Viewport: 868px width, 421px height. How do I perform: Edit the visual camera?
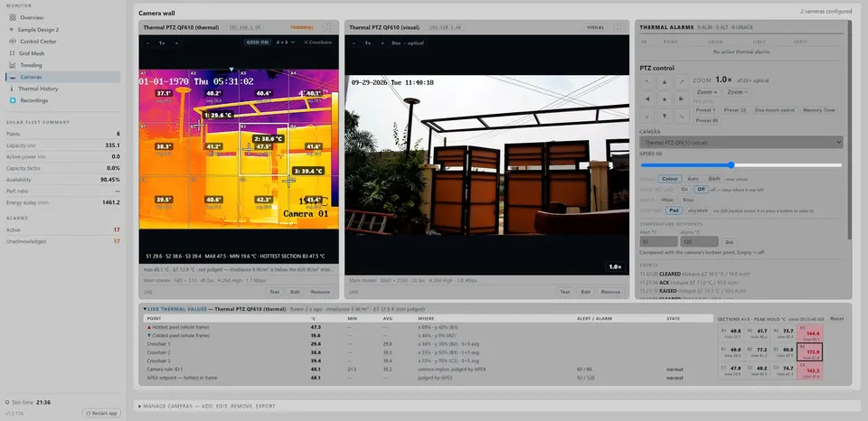click(x=586, y=292)
